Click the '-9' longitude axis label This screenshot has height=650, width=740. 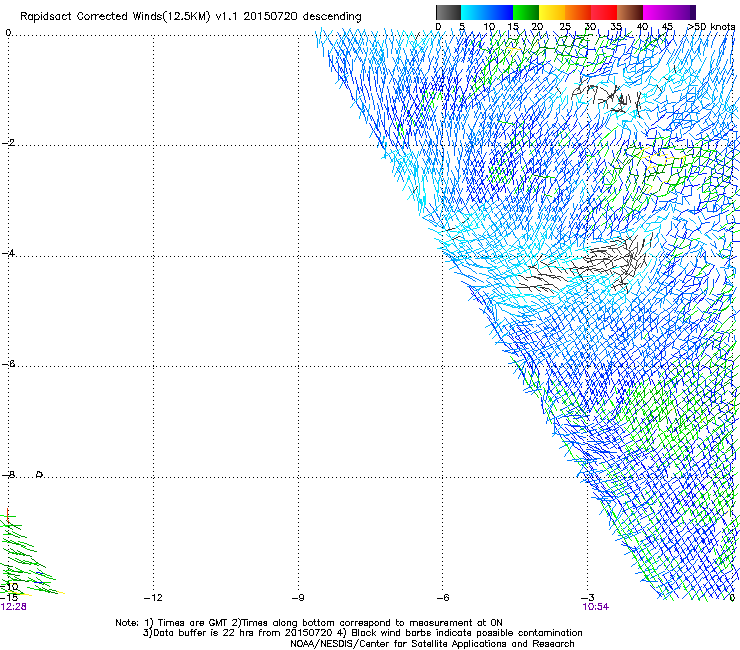[x=298, y=598]
